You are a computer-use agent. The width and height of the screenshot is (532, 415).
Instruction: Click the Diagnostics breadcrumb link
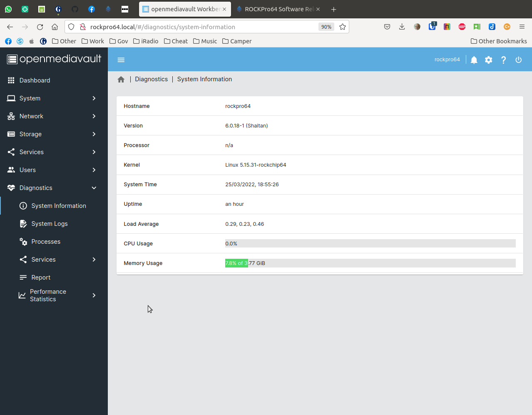pos(151,79)
